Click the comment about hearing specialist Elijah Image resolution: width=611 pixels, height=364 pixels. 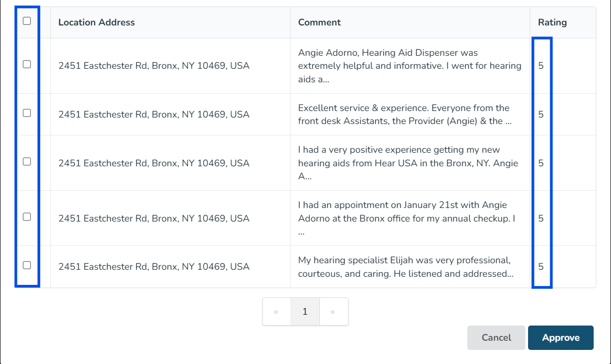pos(406,267)
